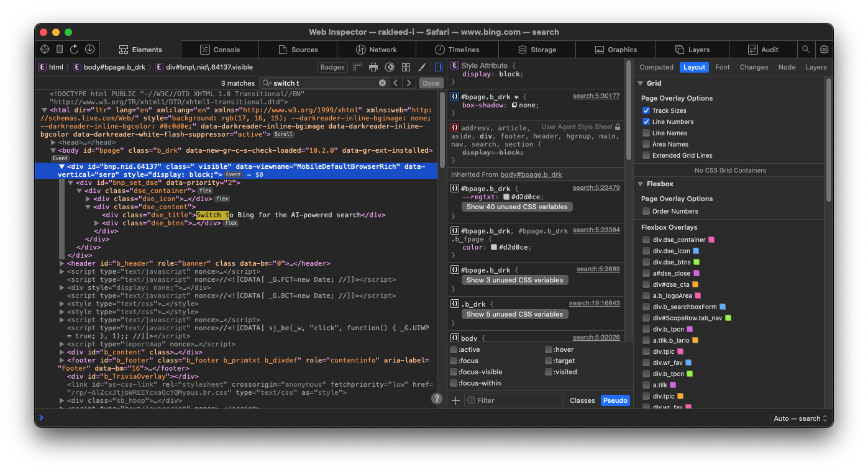Enable the Area Names checkbox
This screenshot has width=868, height=473.
point(646,144)
